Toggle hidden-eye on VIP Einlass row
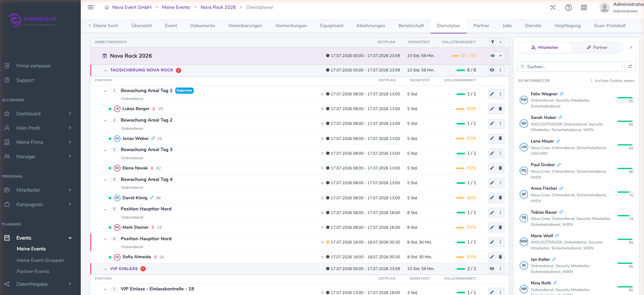This screenshot has width=644, height=295. point(492,269)
